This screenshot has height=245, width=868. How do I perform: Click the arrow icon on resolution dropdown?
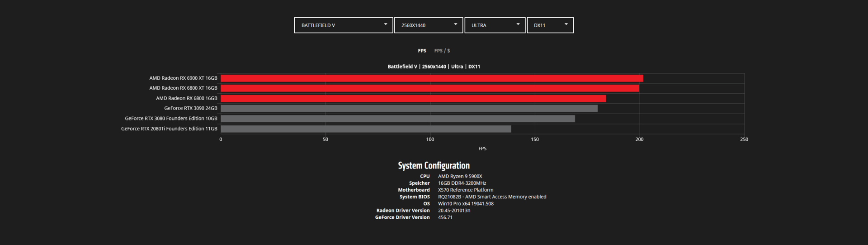(x=456, y=24)
